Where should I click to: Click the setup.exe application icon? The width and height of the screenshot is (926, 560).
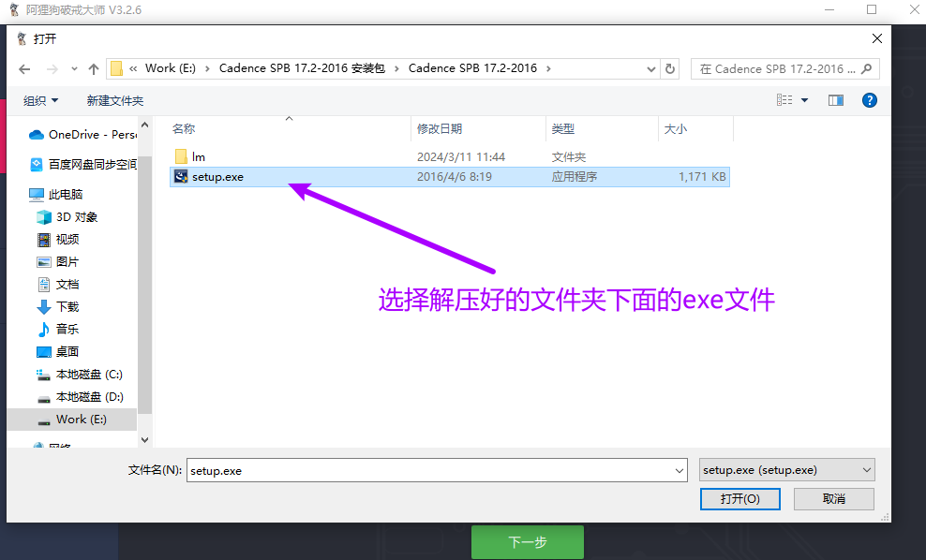(181, 176)
